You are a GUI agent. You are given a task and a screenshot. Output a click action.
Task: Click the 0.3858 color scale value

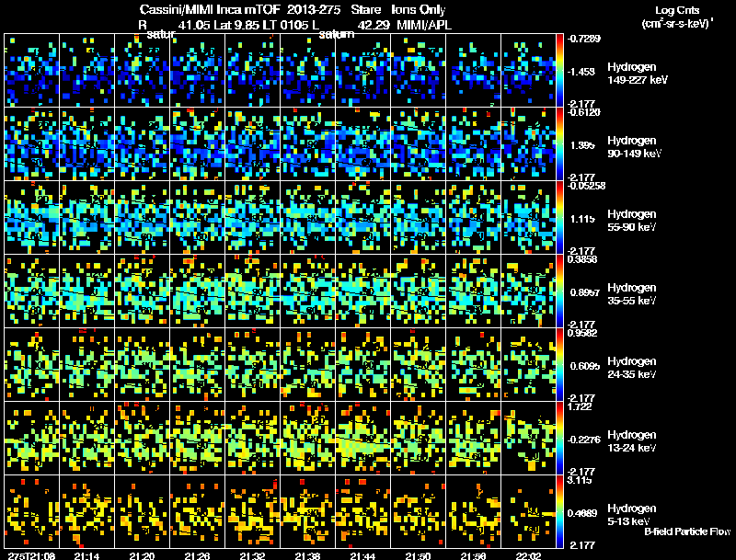tap(582, 259)
